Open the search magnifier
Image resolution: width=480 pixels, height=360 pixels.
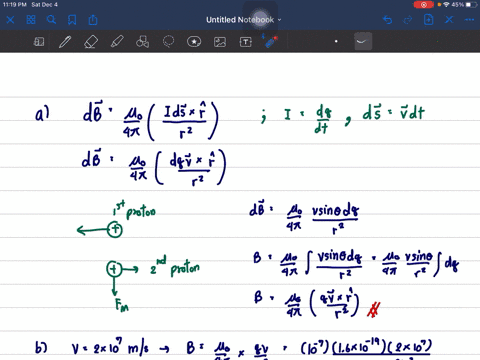51,20
